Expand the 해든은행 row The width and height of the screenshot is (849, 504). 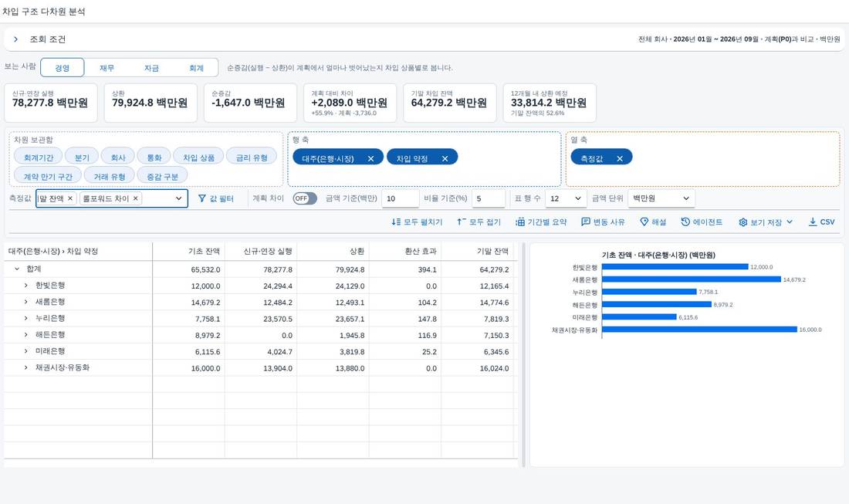(x=25, y=334)
